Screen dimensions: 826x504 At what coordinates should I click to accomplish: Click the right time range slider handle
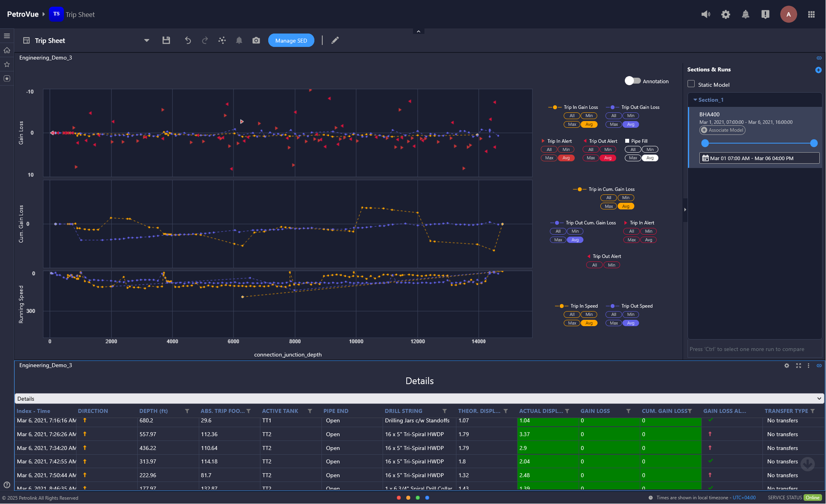pyautogui.click(x=813, y=143)
